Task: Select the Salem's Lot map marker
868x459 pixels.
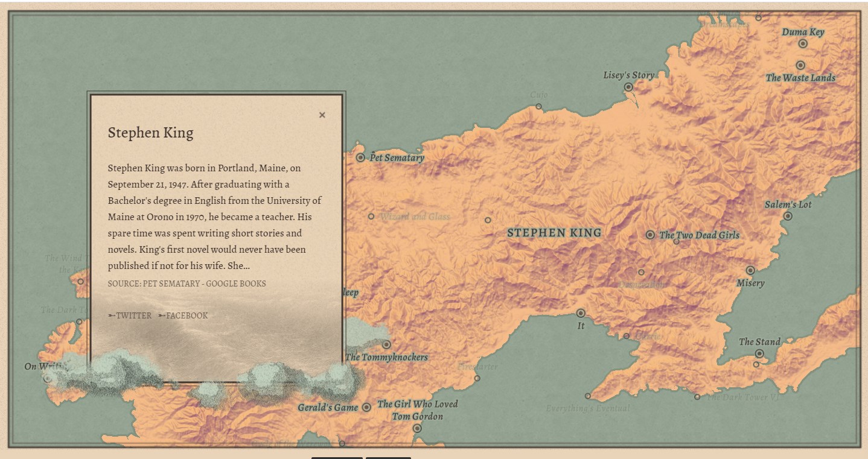Action: click(x=788, y=216)
